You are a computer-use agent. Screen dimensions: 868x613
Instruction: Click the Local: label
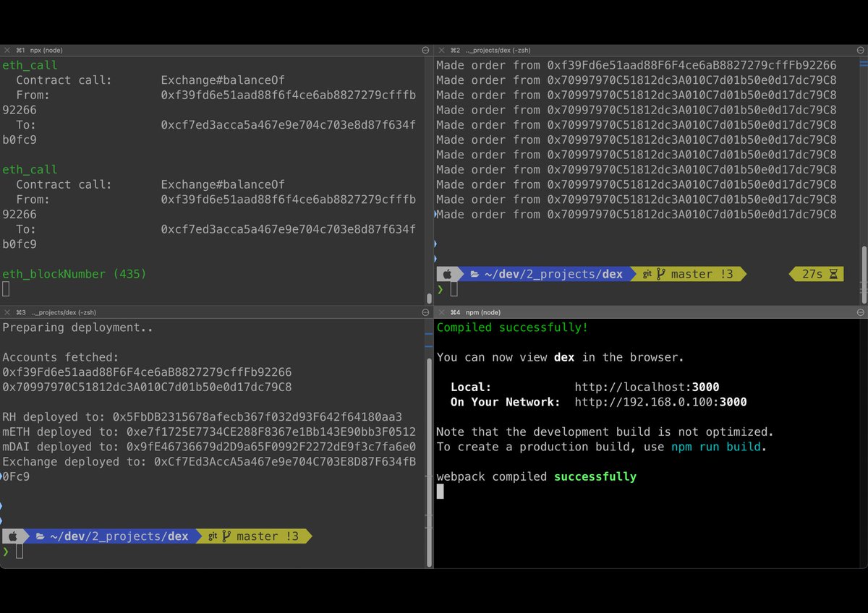(x=471, y=387)
